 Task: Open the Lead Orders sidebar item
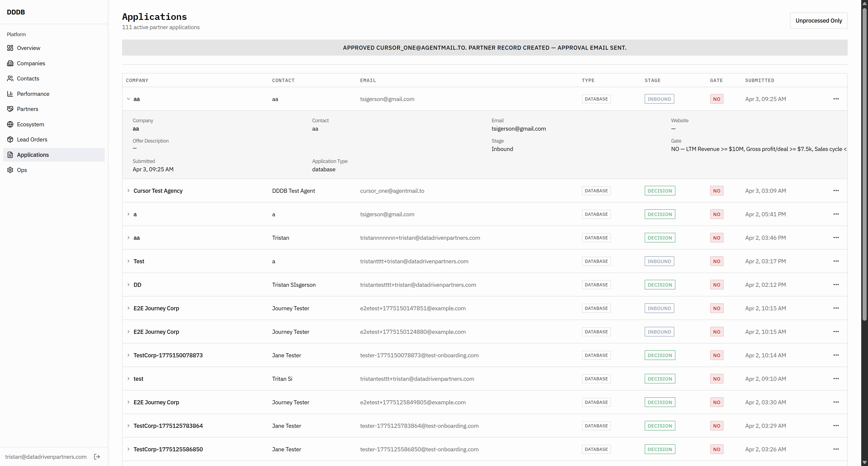coord(32,139)
